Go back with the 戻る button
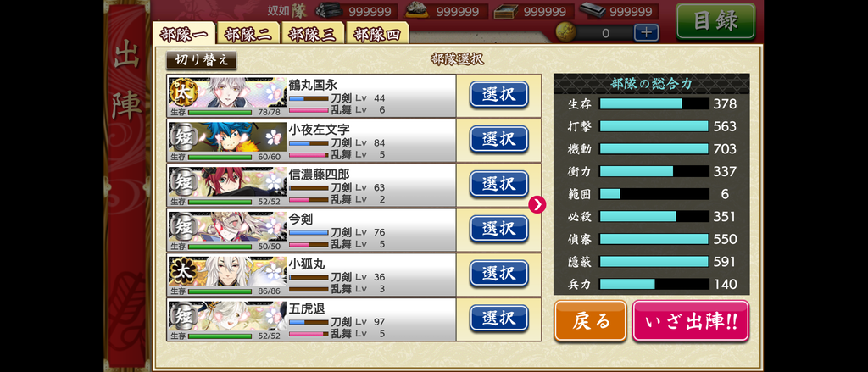Screen dimensions: 868x372 tap(590, 322)
